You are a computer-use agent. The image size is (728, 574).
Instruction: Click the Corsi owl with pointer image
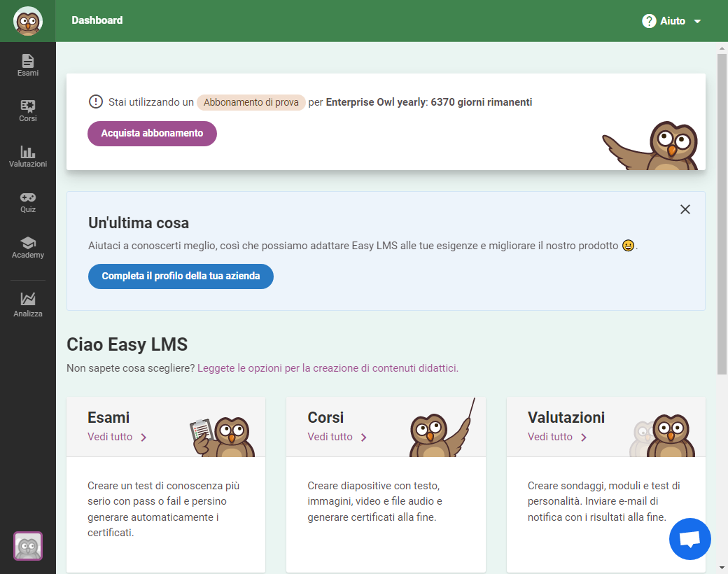point(442,428)
